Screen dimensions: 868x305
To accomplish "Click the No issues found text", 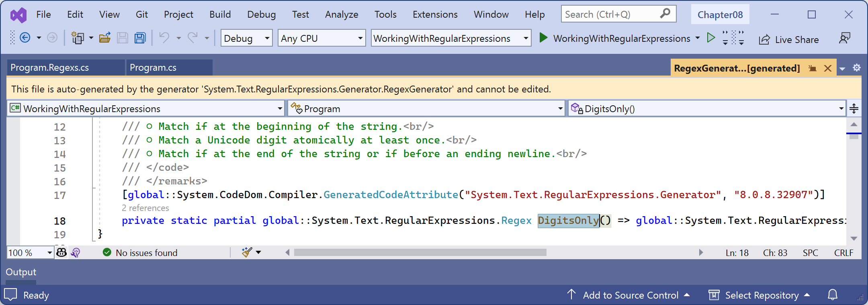I will point(146,252).
